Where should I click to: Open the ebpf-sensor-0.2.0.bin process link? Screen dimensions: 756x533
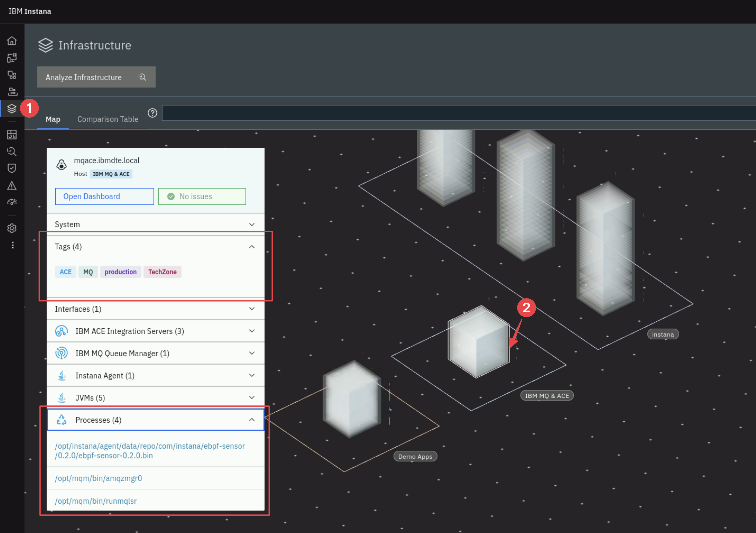(x=150, y=451)
